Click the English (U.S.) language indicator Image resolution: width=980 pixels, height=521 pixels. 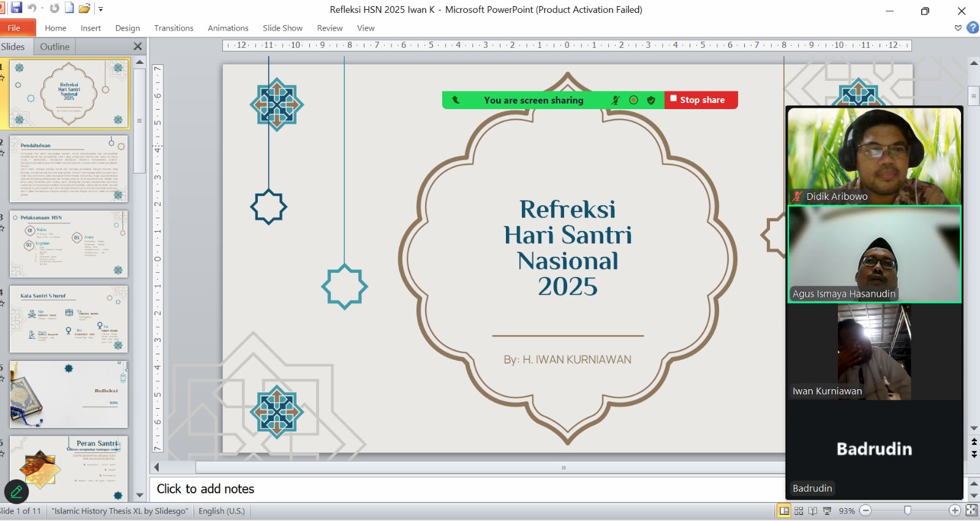click(x=221, y=511)
